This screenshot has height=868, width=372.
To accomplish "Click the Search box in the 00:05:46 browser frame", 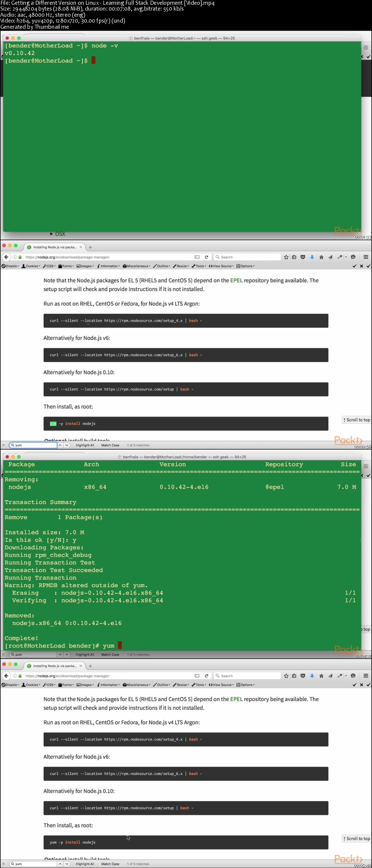I will [x=247, y=676].
